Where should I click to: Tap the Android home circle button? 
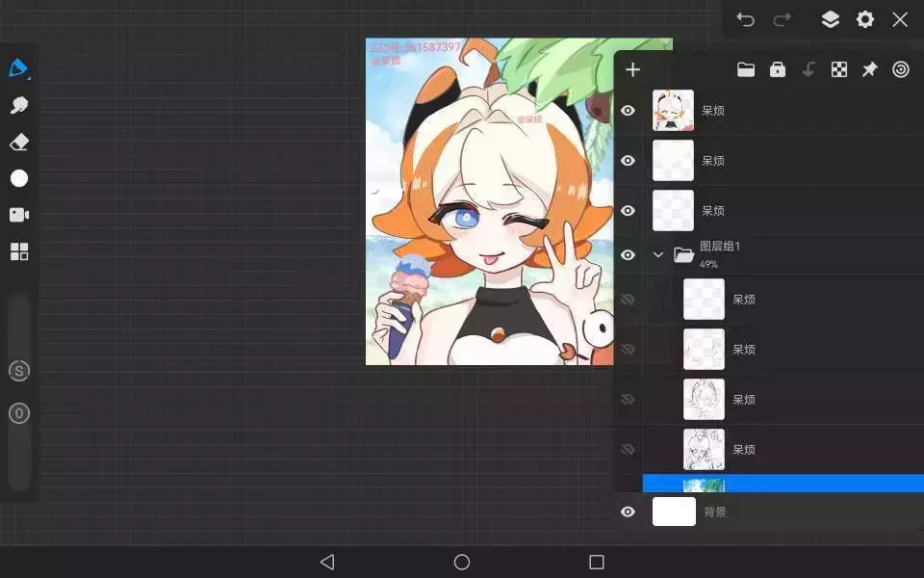462,562
